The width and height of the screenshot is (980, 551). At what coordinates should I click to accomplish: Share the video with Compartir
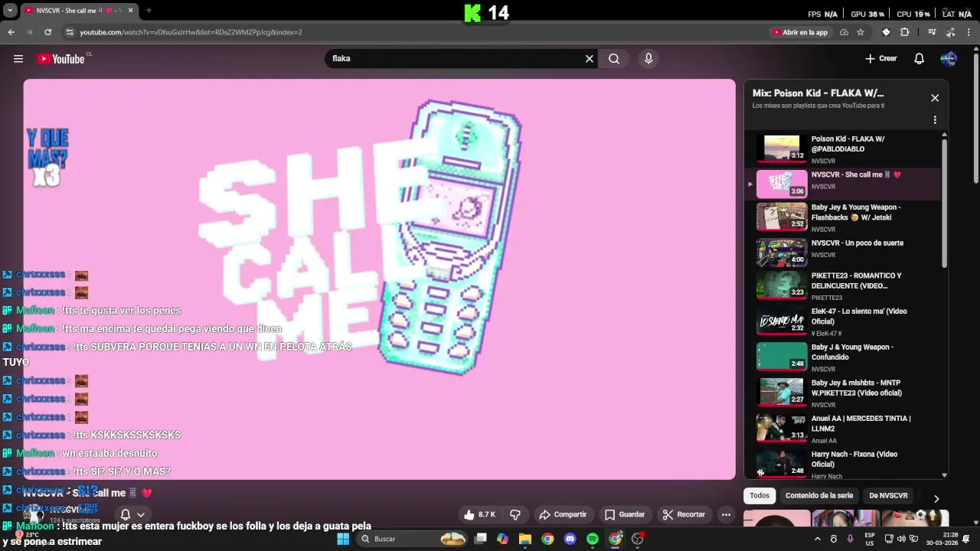(563, 515)
